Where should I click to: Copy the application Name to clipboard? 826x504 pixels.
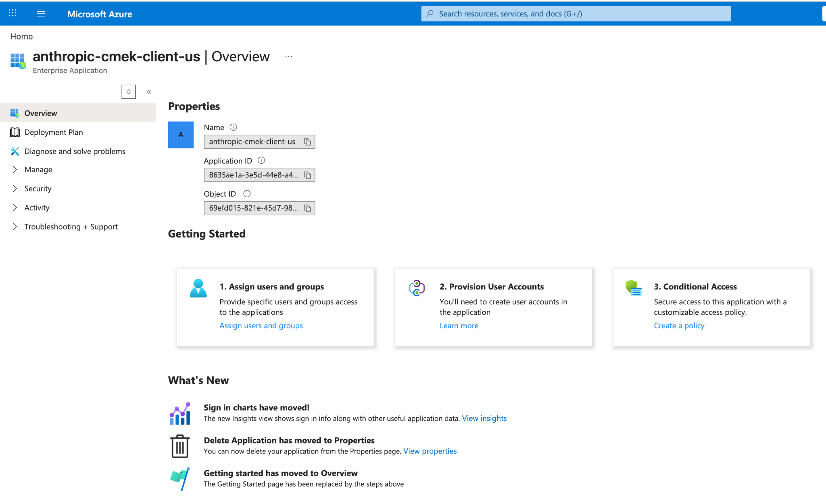(308, 142)
